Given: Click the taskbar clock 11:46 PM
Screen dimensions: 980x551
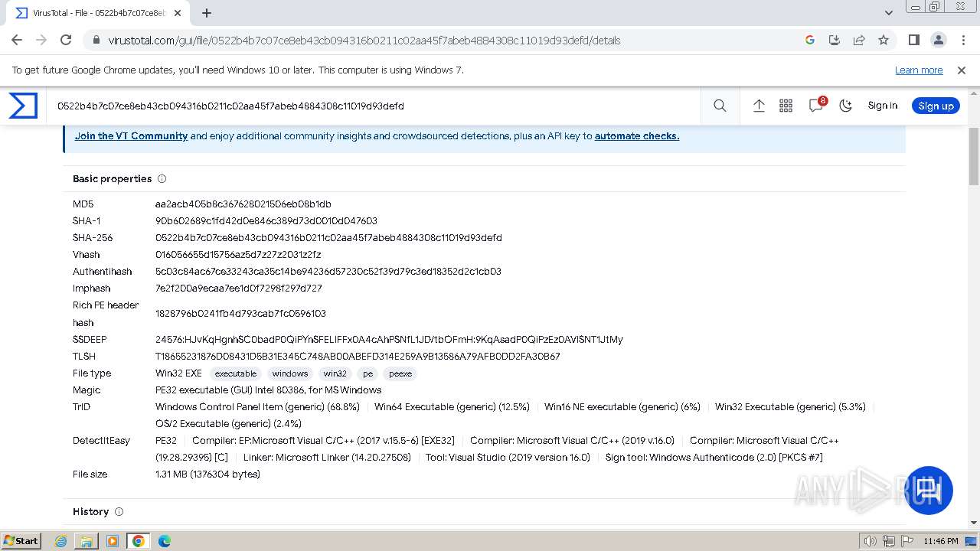Looking at the screenshot, I should [941, 541].
